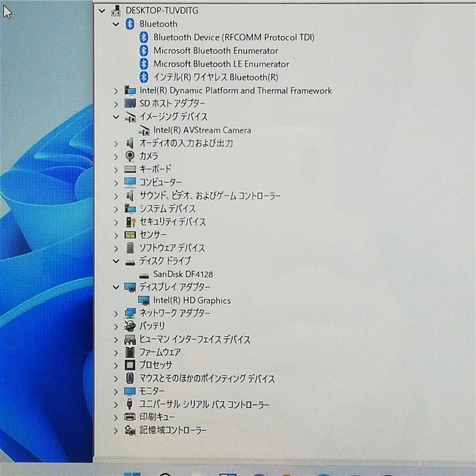Click the キーボード keyboard icon
Image resolution: width=476 pixels, height=476 pixels.
click(130, 169)
